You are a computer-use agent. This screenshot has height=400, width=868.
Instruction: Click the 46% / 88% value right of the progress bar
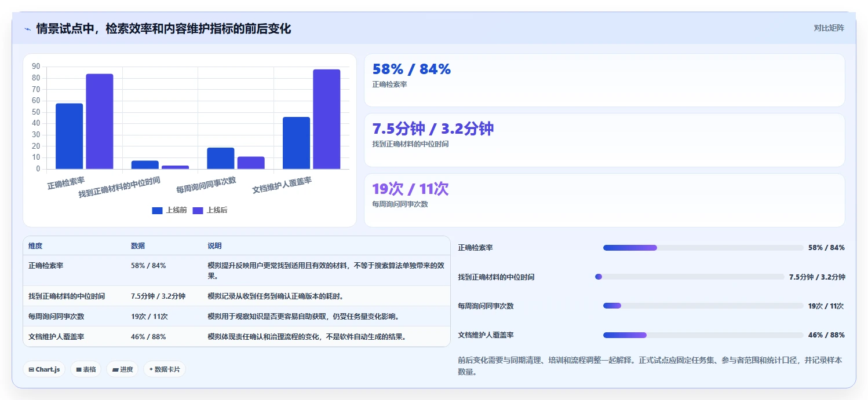(826, 335)
